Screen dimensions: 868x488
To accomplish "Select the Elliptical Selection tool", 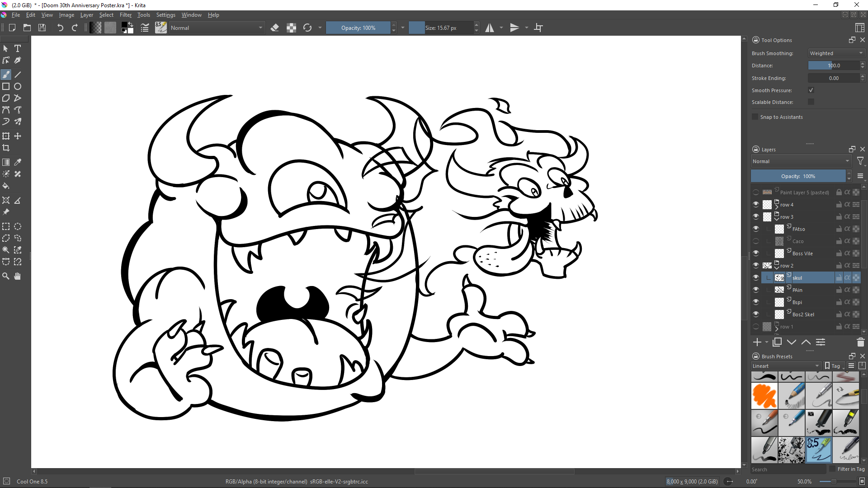I will pos(18,226).
